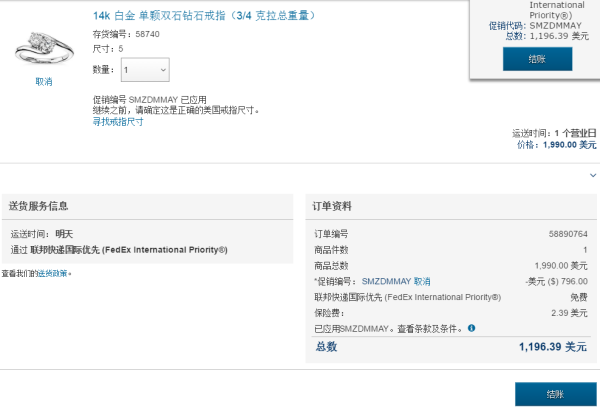600x410 pixels.
Task: Select the total 1,196.39 美元 in order details
Action: (553, 347)
